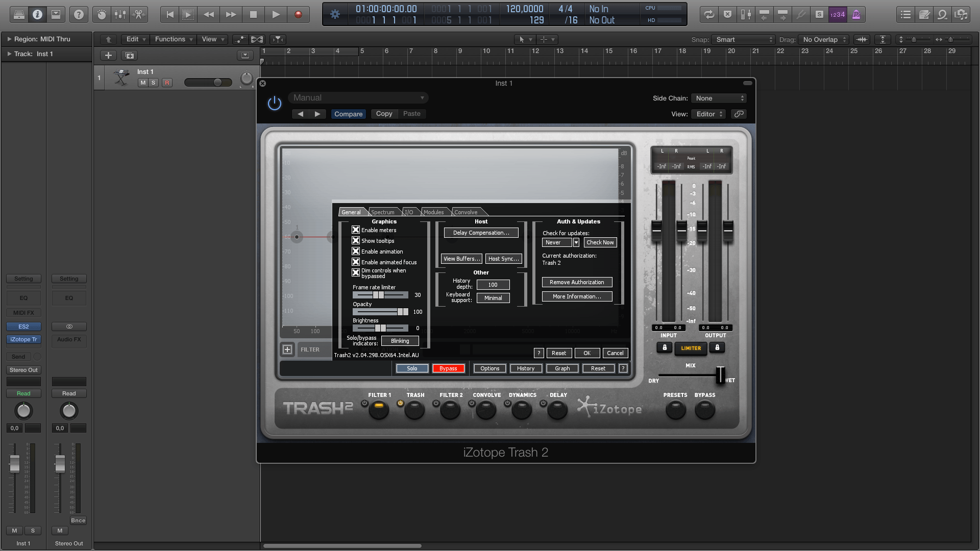
Task: Show the Mixer icon in control bar
Action: (120, 15)
